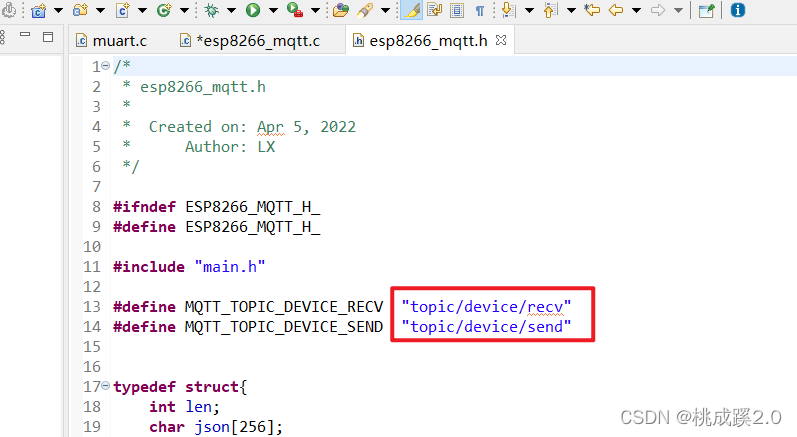797x437 pixels.
Task: Collapse the typedef struct at line 17
Action: (x=105, y=386)
